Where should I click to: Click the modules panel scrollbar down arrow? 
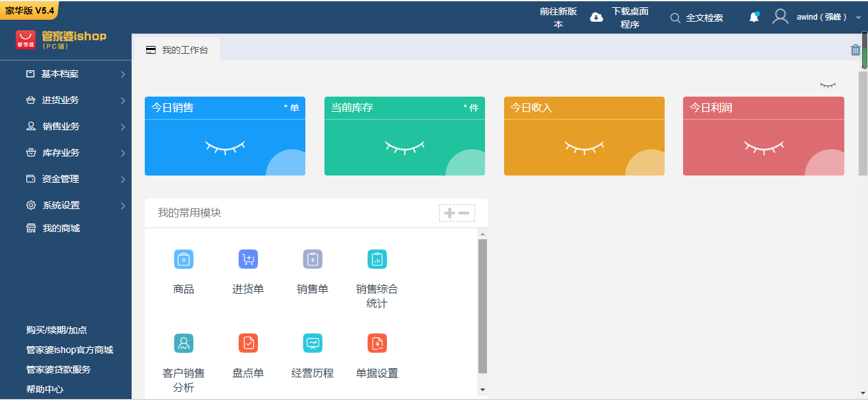[482, 390]
